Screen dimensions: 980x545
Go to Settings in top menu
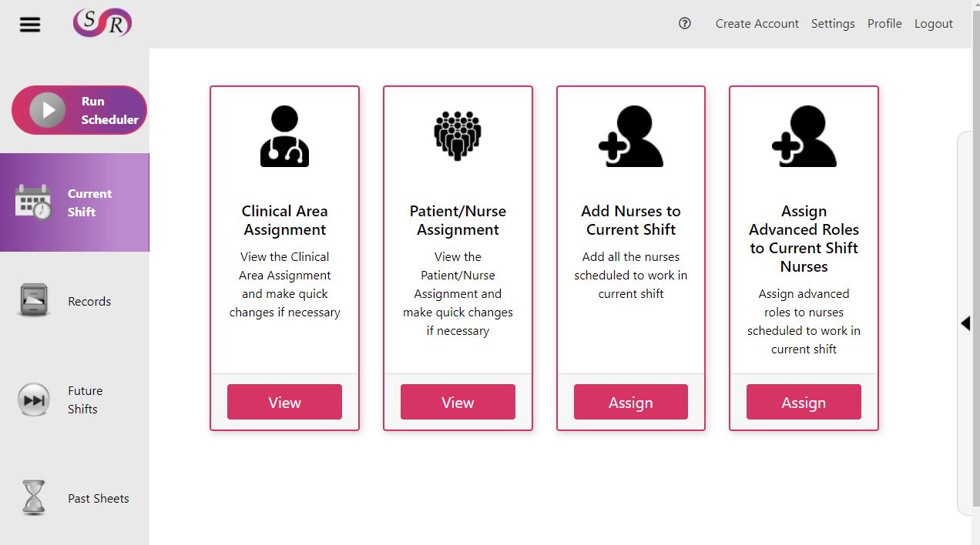(833, 24)
